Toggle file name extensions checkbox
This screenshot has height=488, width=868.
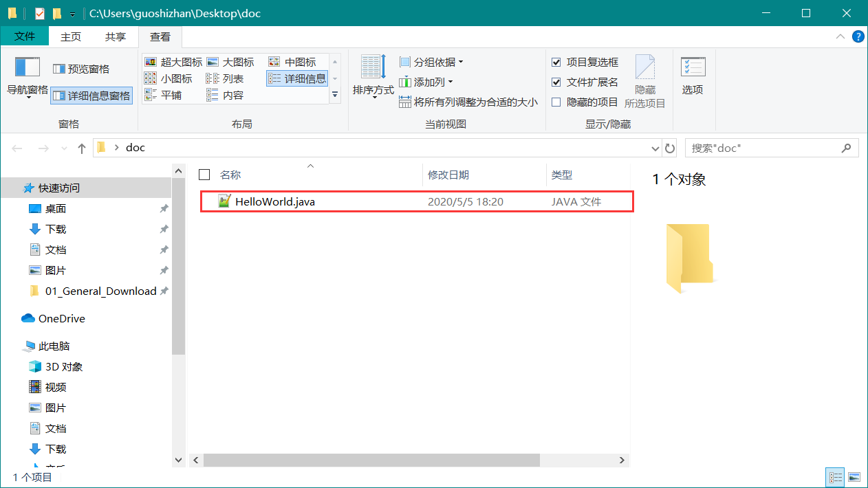[556, 82]
